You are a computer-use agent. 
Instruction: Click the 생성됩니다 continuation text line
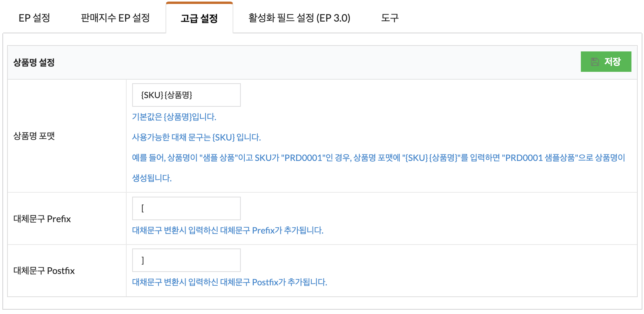152,178
